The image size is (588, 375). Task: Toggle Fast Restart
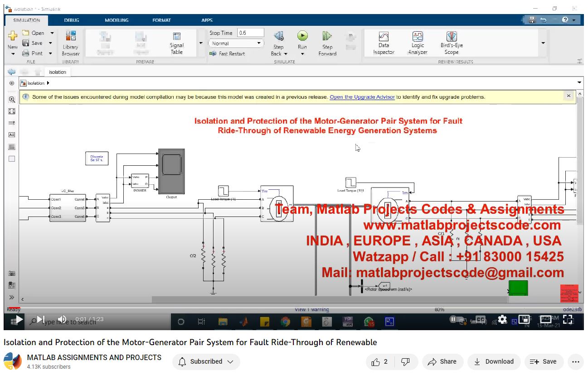click(x=227, y=53)
